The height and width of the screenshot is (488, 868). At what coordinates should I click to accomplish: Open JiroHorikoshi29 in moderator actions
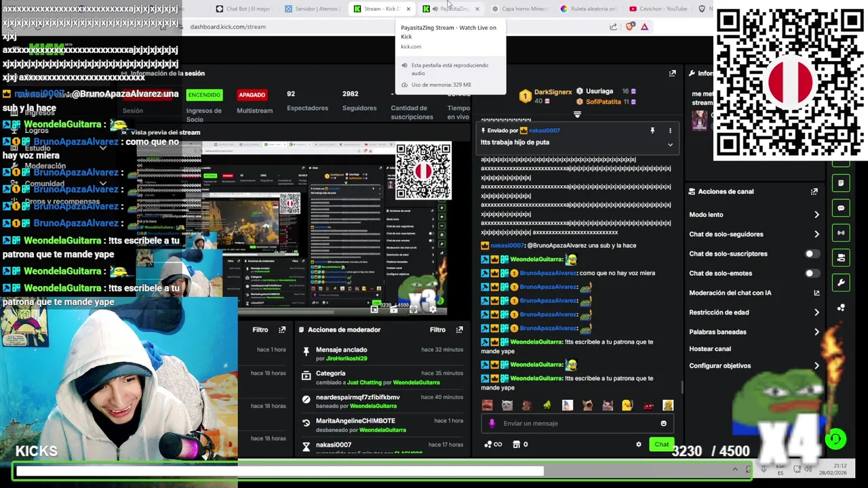[347, 359]
